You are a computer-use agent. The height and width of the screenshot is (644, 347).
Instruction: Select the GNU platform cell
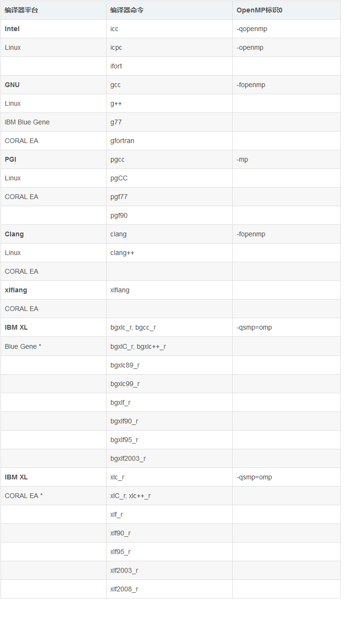[x=12, y=85]
